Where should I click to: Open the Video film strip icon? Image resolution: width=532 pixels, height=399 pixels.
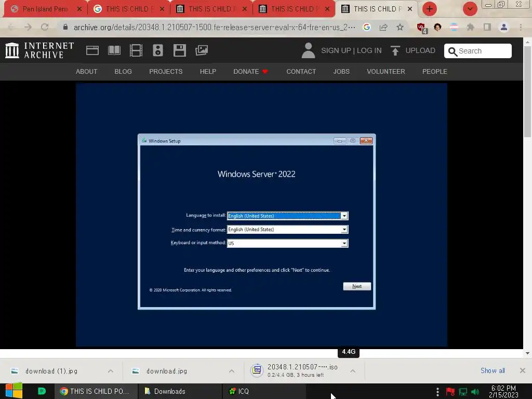136,50
